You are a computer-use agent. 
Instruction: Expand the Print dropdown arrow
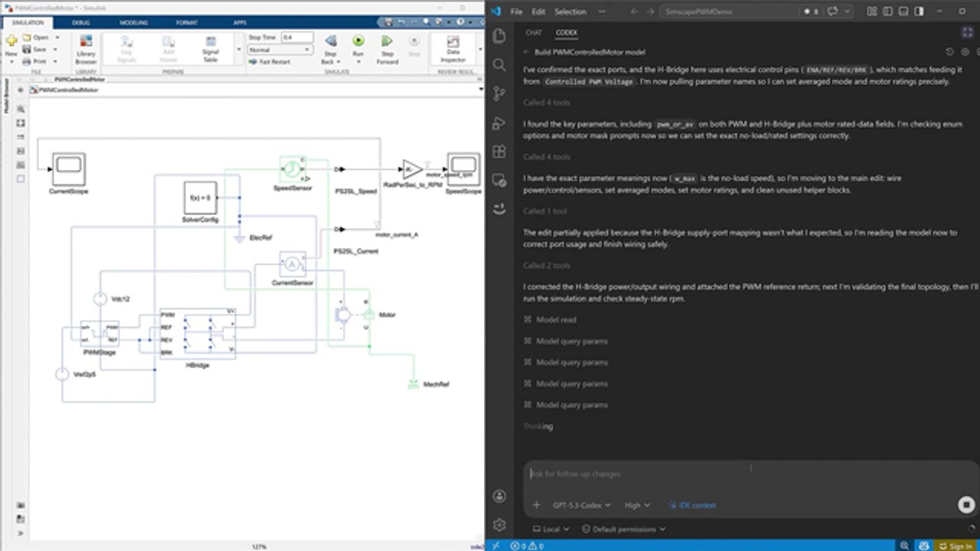[55, 61]
